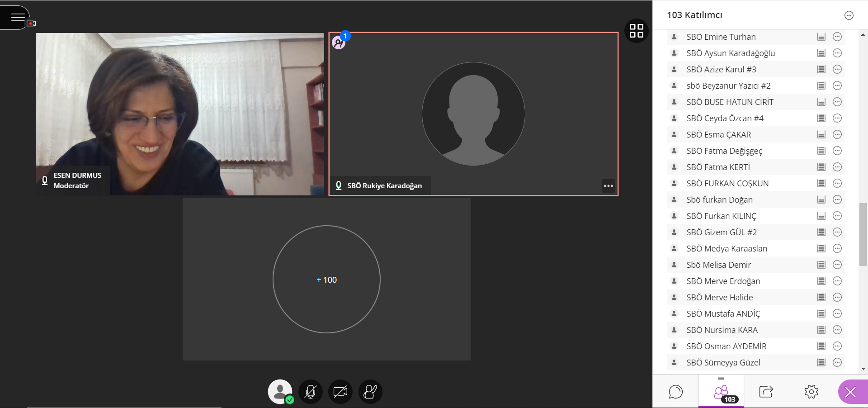Open controls for SBÖ Esma ÇAKAR

(837, 134)
